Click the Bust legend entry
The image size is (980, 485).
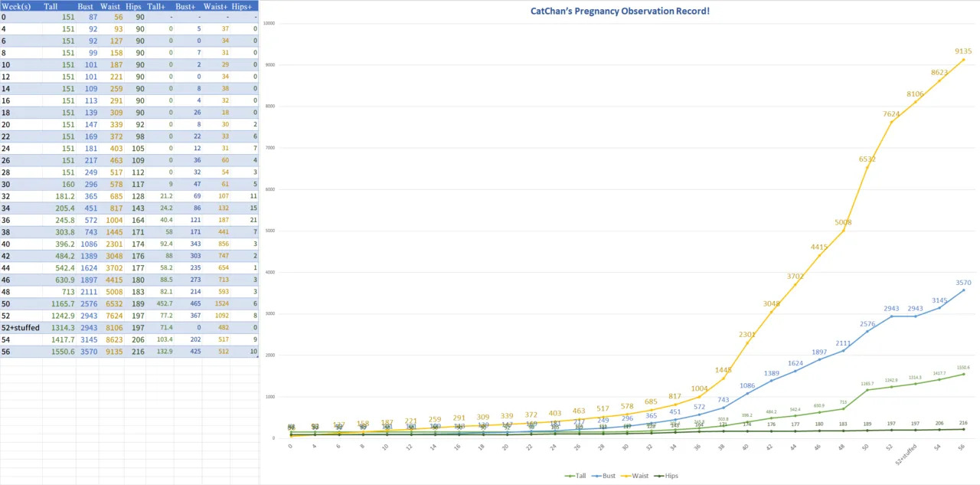(607, 476)
